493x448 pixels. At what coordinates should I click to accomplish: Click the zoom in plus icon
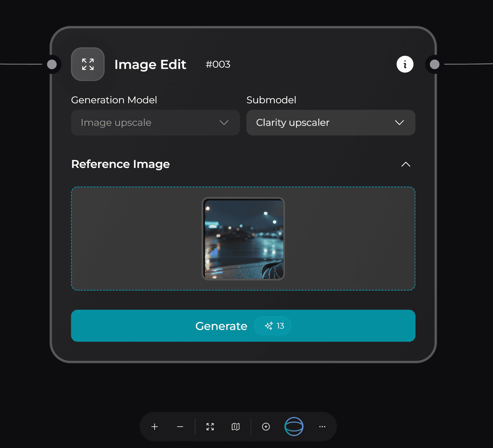154,427
